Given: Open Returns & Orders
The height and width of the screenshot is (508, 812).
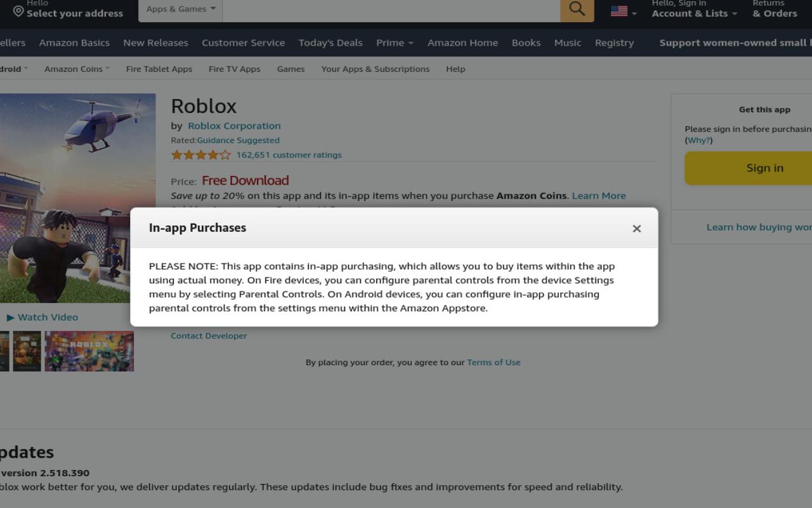Looking at the screenshot, I should pos(775,9).
